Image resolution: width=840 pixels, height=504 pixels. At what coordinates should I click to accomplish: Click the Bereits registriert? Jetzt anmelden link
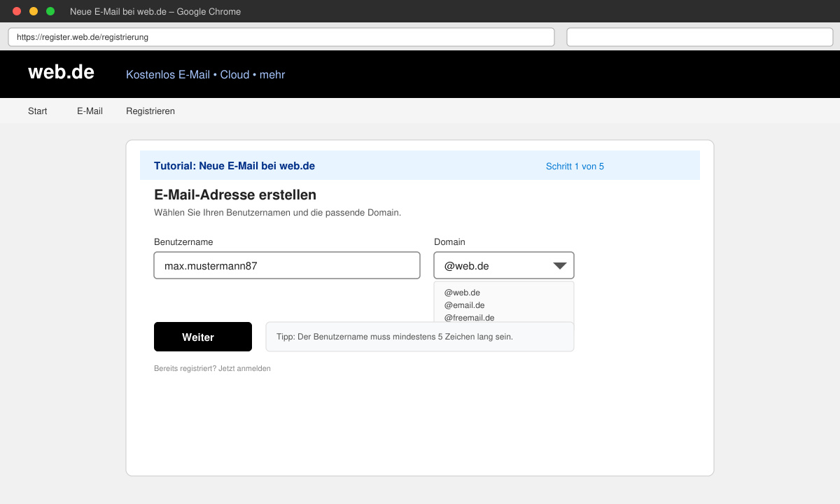coord(212,368)
